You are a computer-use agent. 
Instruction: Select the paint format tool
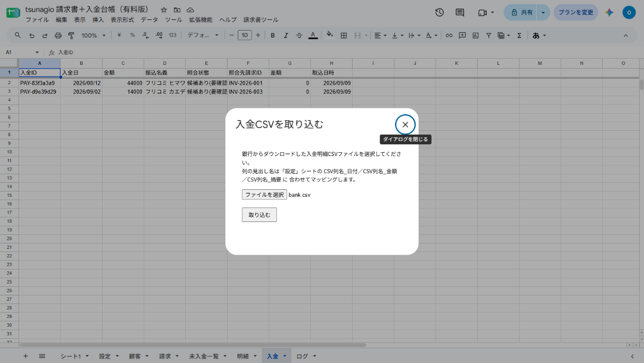click(71, 35)
